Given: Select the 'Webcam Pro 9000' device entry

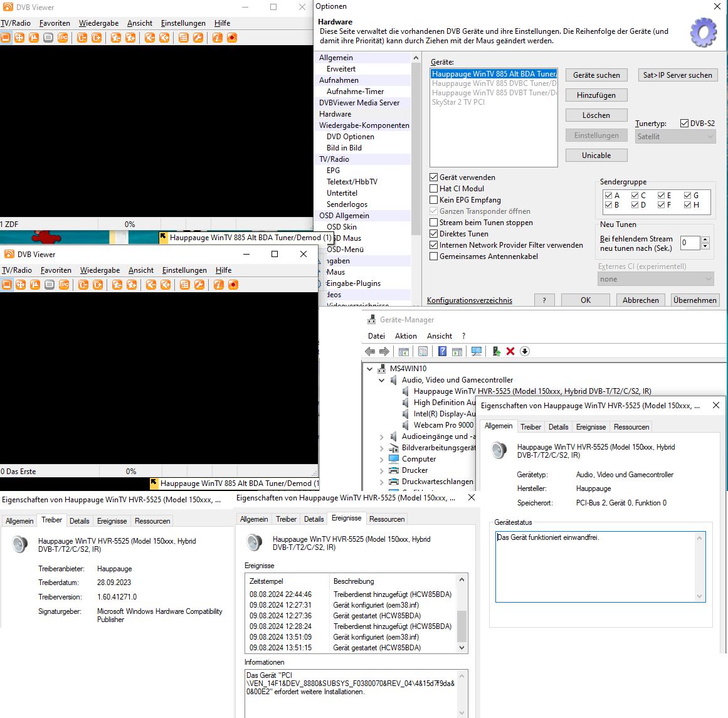Looking at the screenshot, I should click(x=443, y=425).
